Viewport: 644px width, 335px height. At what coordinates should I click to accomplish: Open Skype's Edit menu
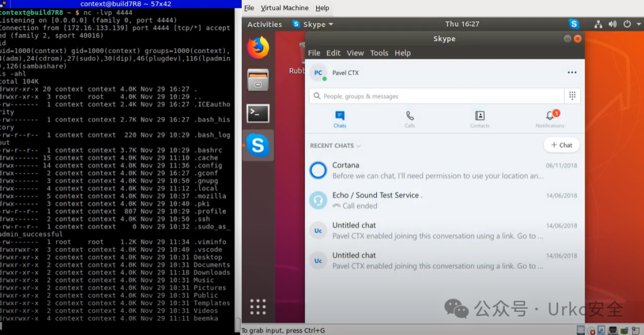[333, 53]
